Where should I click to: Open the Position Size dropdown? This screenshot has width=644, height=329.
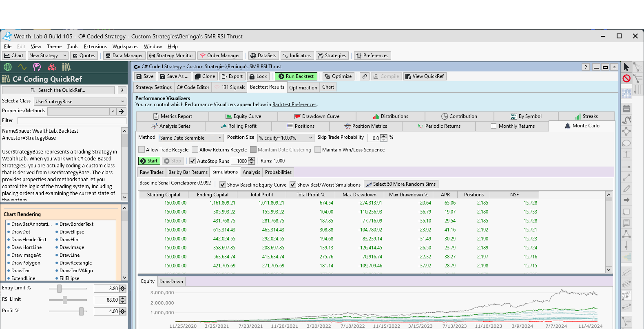pyautogui.click(x=286, y=138)
